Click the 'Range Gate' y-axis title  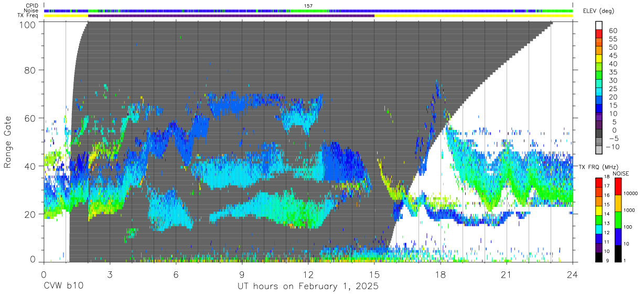pos(8,142)
